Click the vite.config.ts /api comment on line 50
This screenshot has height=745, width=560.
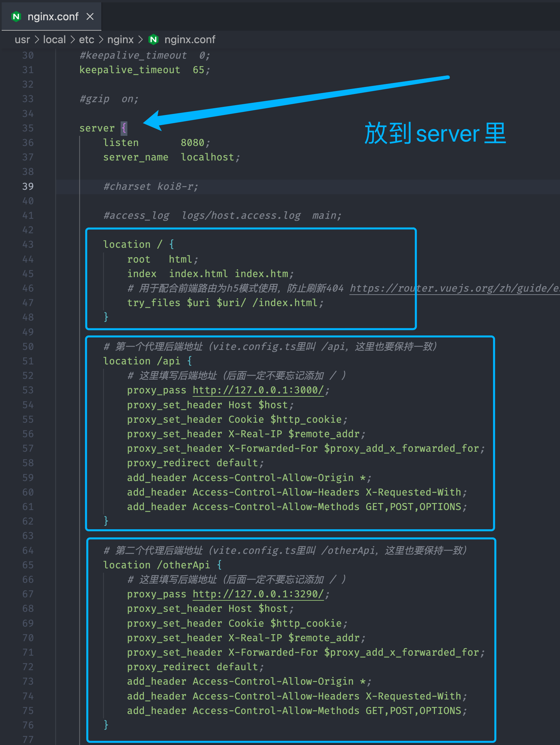click(270, 347)
